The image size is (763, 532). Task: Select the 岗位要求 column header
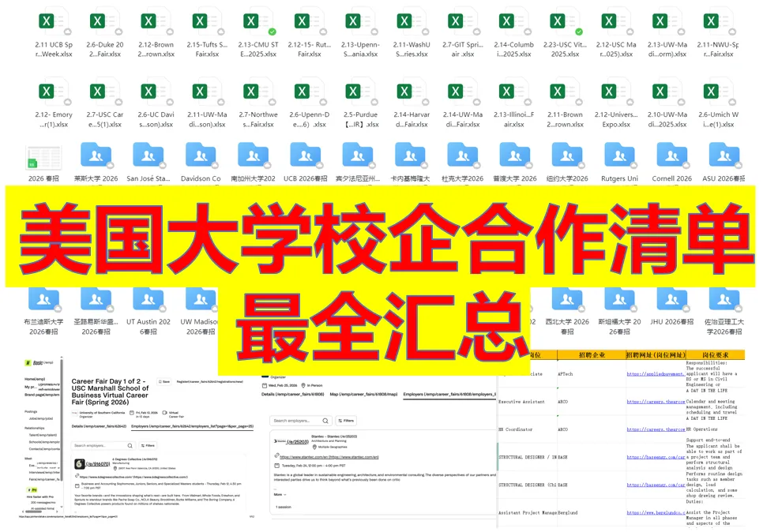tap(716, 355)
